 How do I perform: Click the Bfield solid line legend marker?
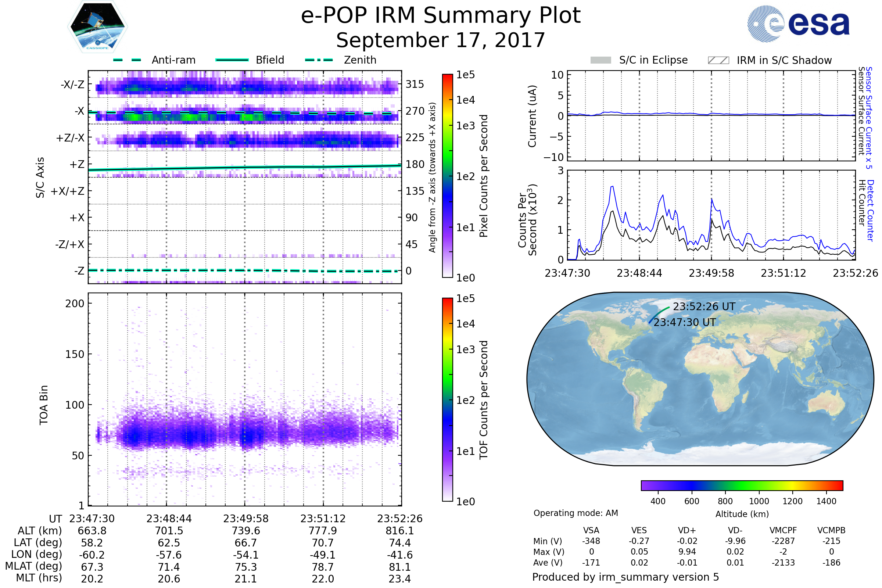click(232, 60)
